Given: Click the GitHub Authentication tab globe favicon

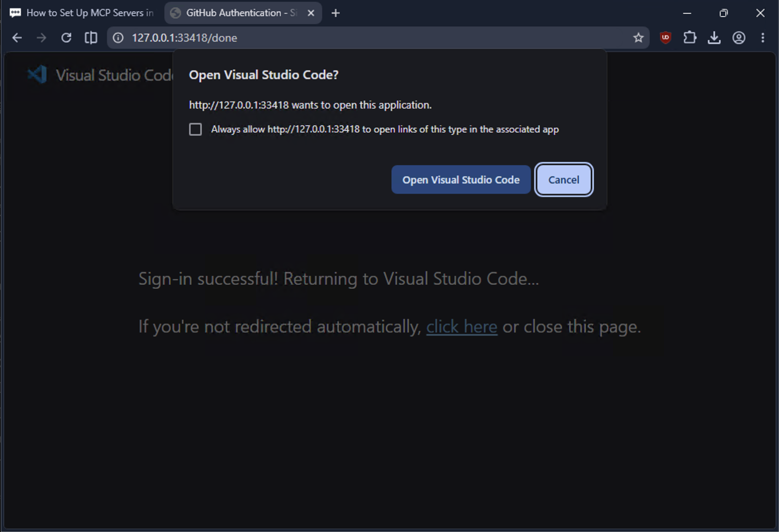Looking at the screenshot, I should point(175,13).
